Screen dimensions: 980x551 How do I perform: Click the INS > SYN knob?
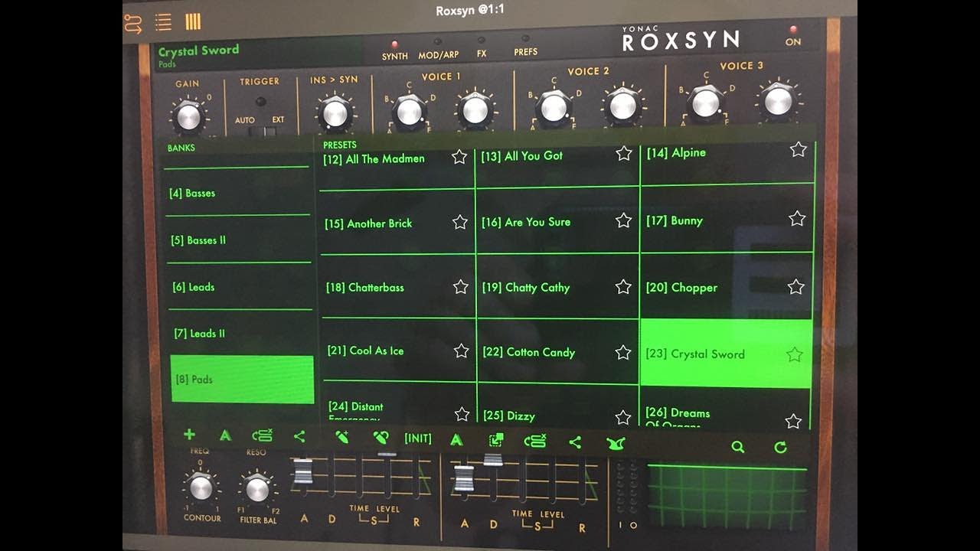click(x=335, y=113)
